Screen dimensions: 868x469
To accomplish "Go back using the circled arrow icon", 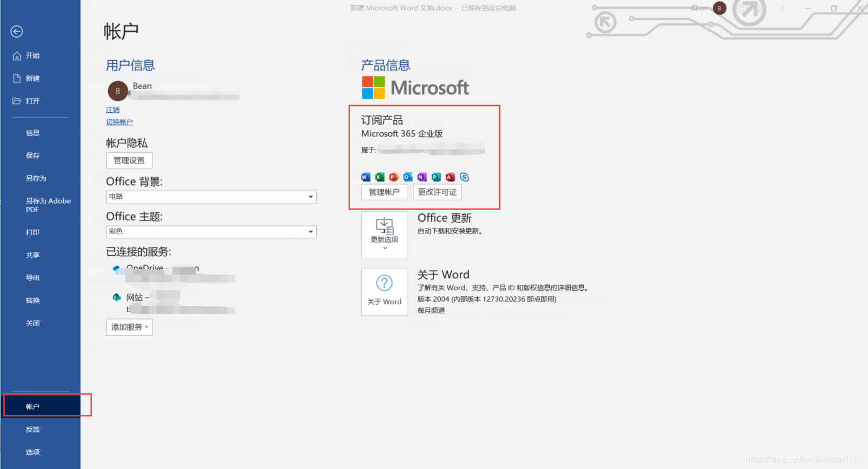I will pos(17,31).
